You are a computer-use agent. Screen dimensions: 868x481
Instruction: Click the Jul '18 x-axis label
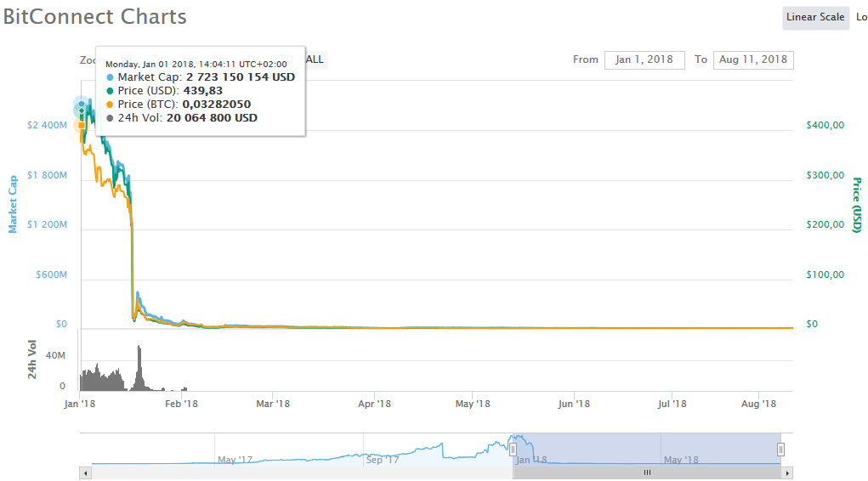click(672, 404)
